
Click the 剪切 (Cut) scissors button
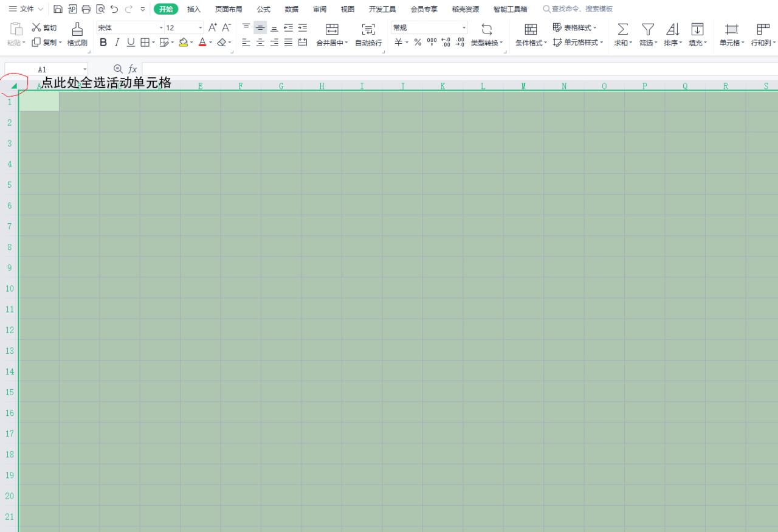tap(44, 28)
